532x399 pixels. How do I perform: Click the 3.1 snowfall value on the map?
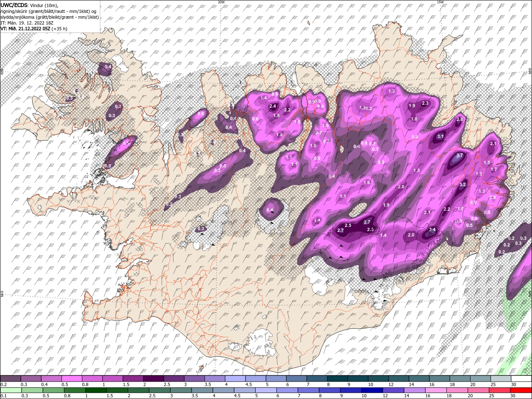tap(441, 136)
